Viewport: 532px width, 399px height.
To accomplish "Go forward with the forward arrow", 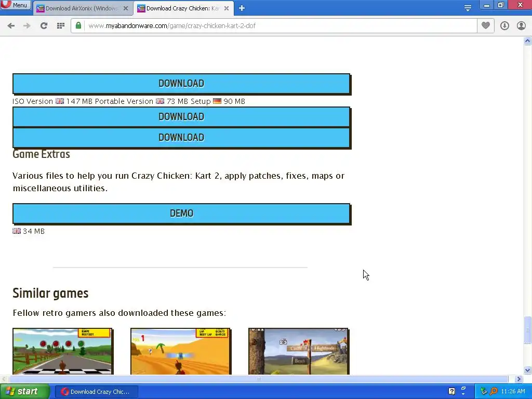I will pos(27,26).
